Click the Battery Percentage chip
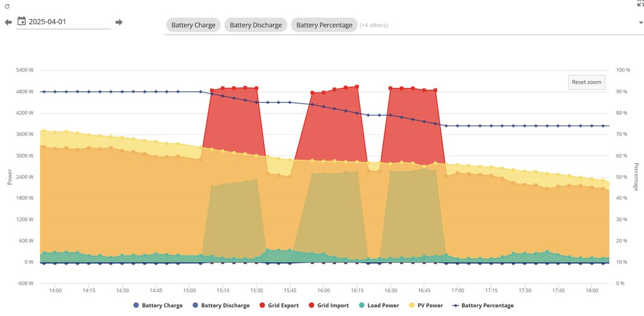The width and height of the screenshot is (644, 316). tap(324, 25)
